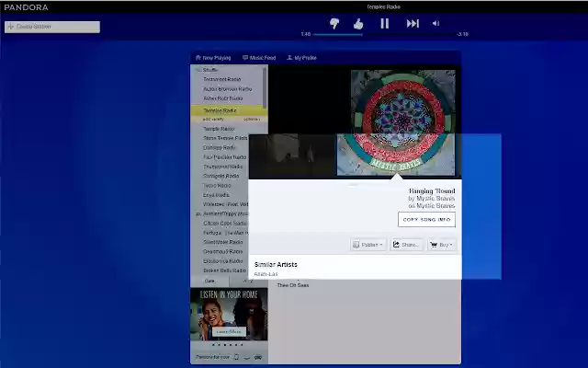Click the mobile phone icon near Pandora for your
This screenshot has height=368, width=588.
(236, 357)
